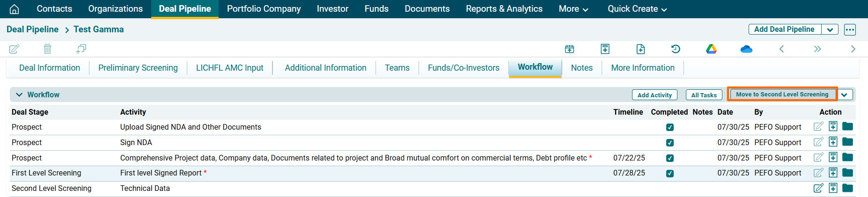Toggle Completed for Upload Signed NDA row
The height and width of the screenshot is (197, 868).
tap(670, 127)
